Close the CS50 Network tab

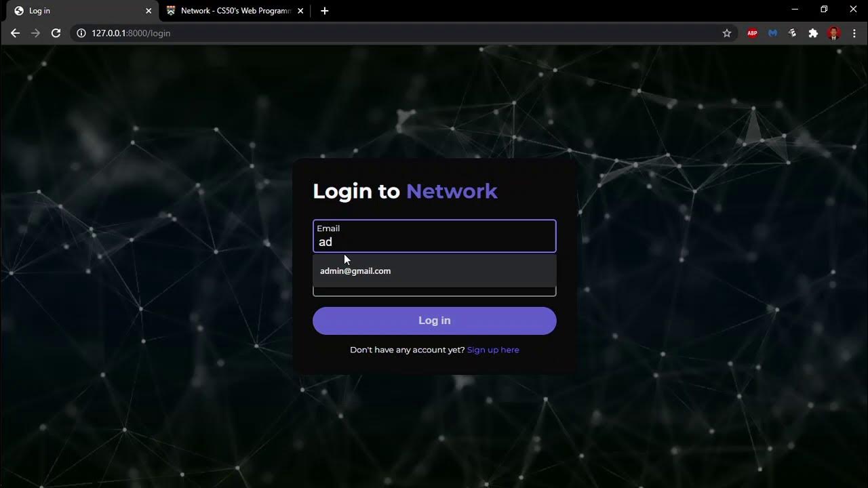click(300, 11)
